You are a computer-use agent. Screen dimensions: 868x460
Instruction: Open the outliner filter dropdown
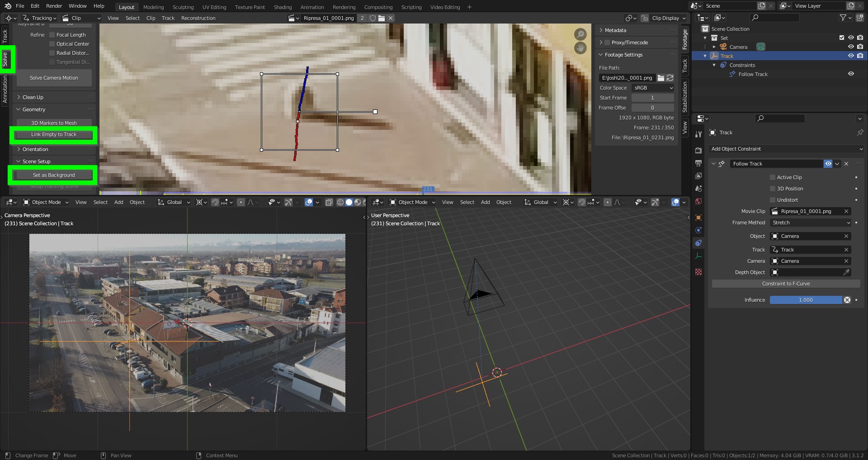(845, 18)
